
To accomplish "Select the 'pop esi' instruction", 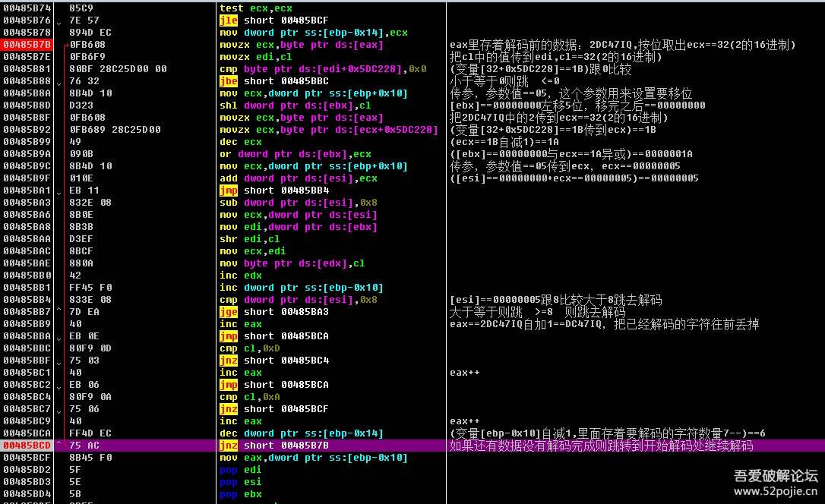I will click(x=241, y=482).
